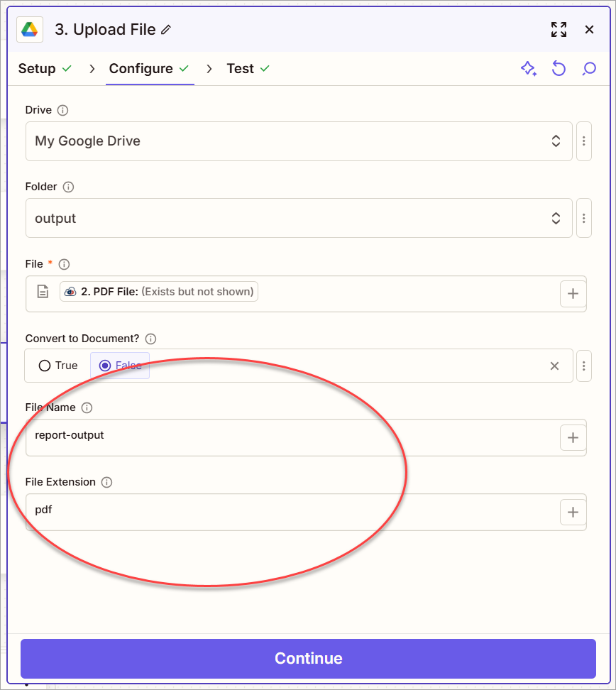Click the File Extension input field
The width and height of the screenshot is (616, 690).
(291, 512)
